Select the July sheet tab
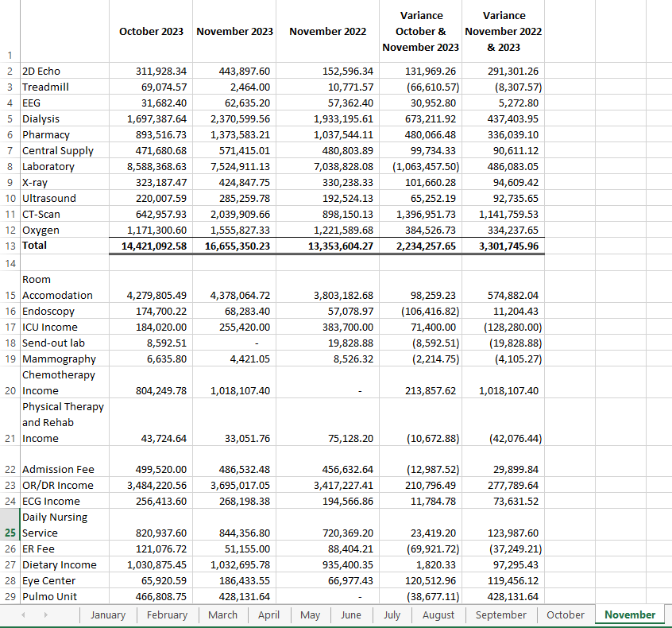 click(392, 614)
